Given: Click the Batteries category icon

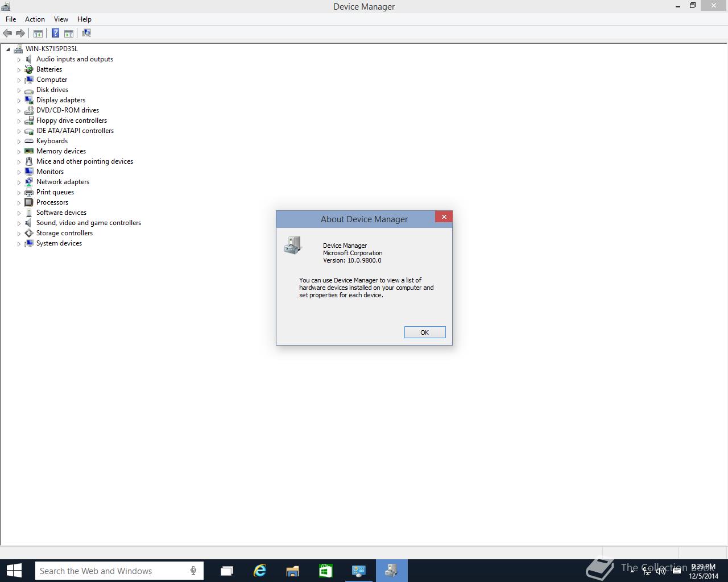Looking at the screenshot, I should click(29, 69).
